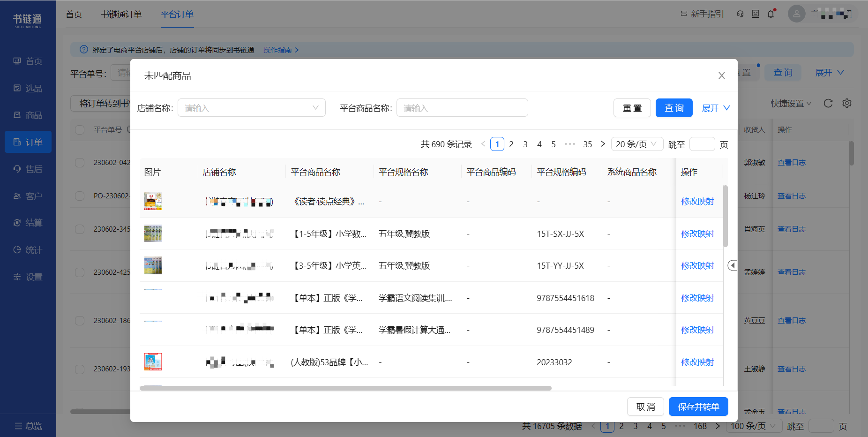The width and height of the screenshot is (868, 437).
Task: Click thumbnail of 1-5年级 小学数 product
Action: pyautogui.click(x=153, y=234)
